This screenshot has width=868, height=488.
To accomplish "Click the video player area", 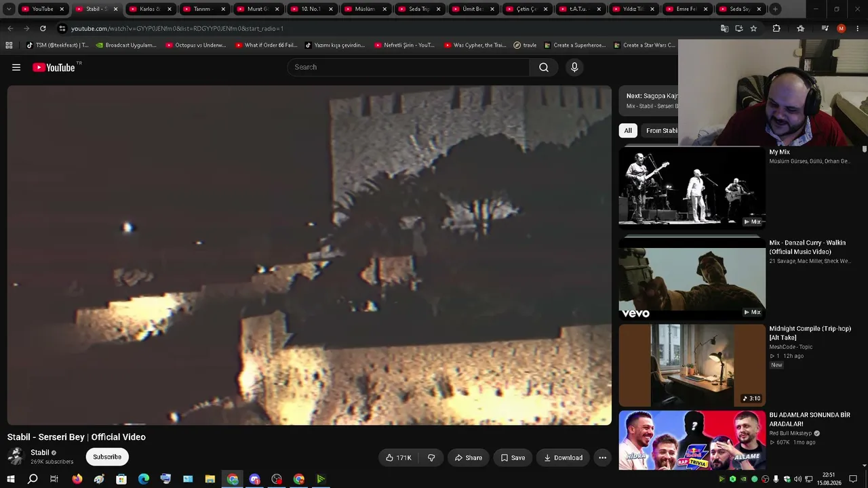I will 309,256.
